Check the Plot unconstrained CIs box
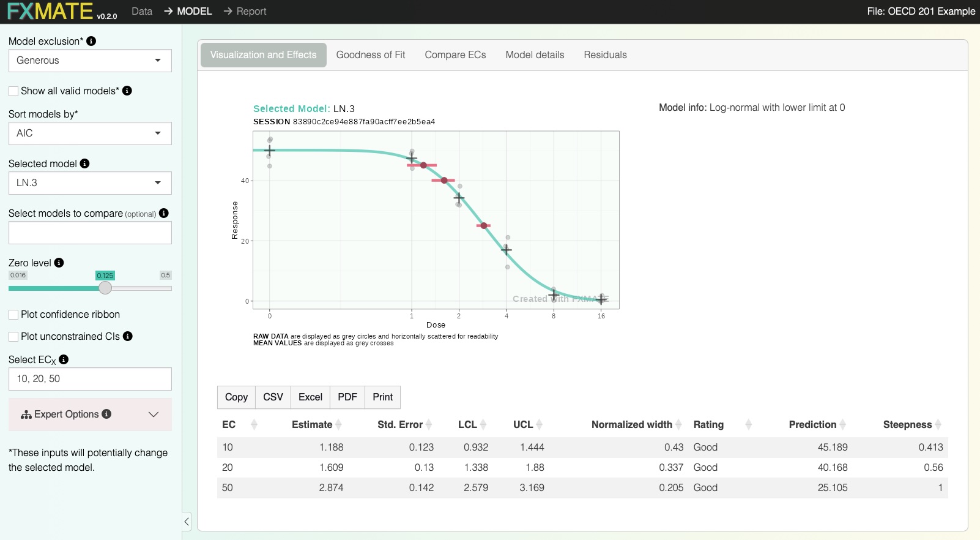980x540 pixels. [13, 337]
